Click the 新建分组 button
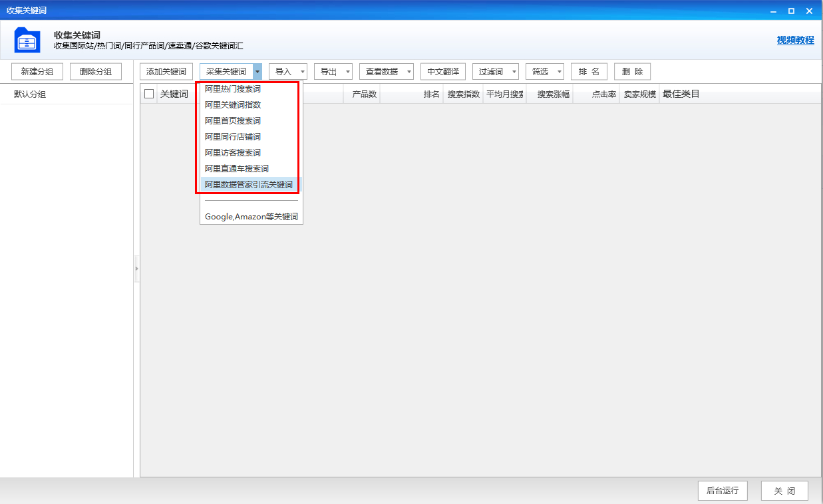The width and height of the screenshot is (823, 504). (x=37, y=72)
